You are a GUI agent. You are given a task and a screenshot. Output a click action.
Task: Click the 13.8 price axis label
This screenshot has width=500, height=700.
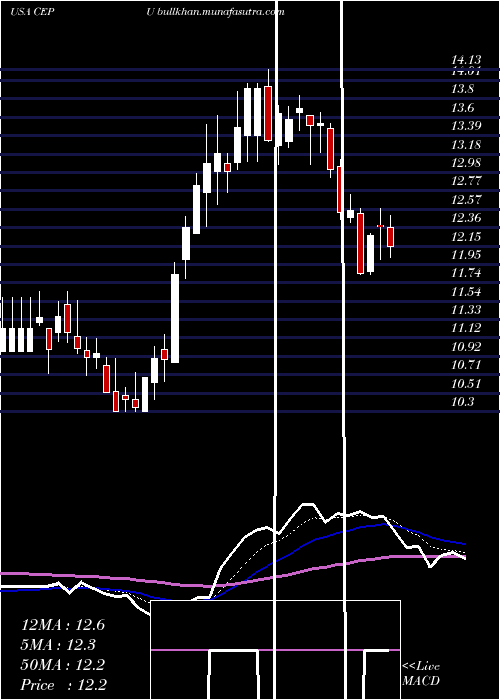(x=462, y=89)
